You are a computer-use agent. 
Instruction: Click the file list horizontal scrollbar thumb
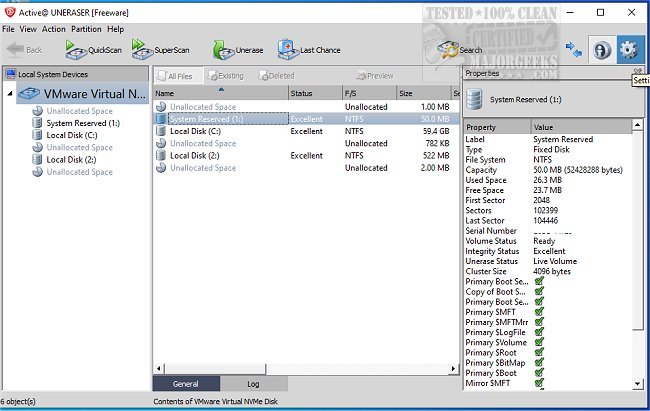215,368
